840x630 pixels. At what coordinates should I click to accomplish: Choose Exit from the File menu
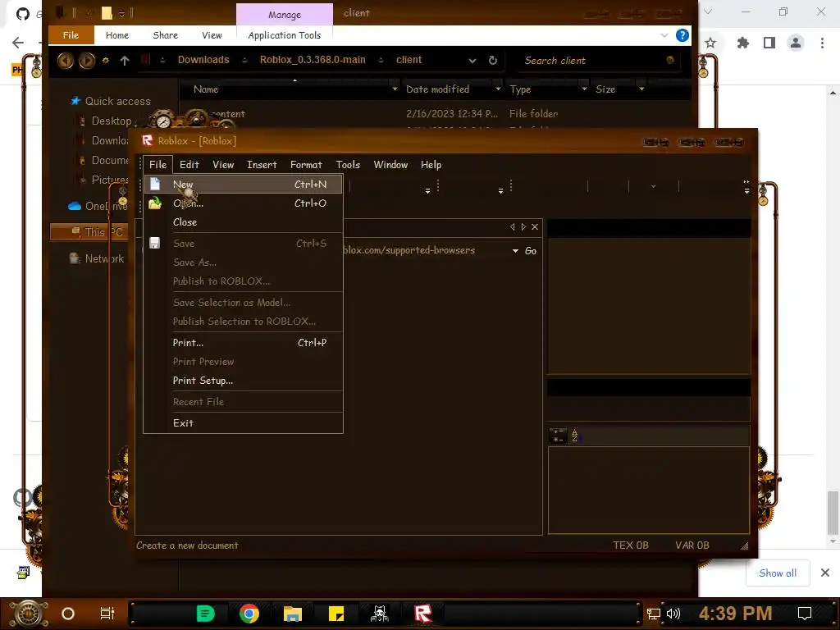pos(243,422)
